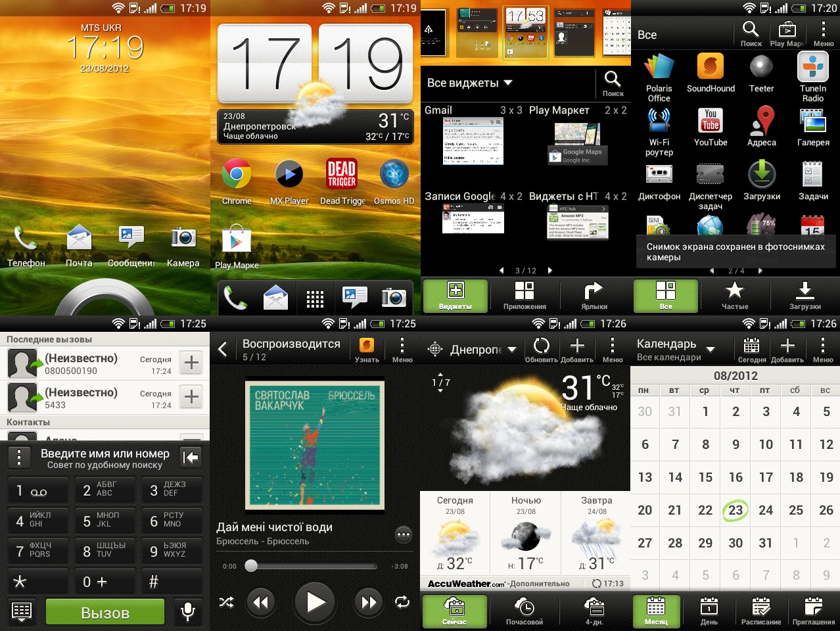Tap dialer key 5 МНОП JKL
840x631 pixels.
(105, 521)
